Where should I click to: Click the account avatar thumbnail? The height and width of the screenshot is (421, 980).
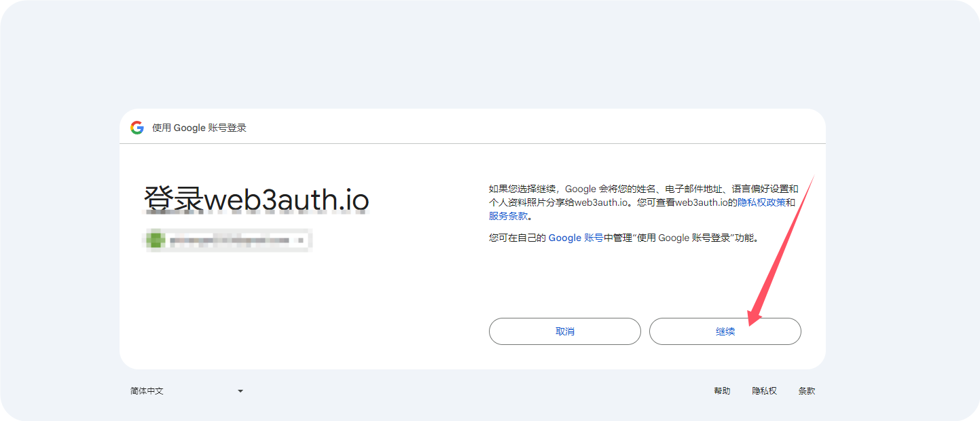(x=157, y=240)
